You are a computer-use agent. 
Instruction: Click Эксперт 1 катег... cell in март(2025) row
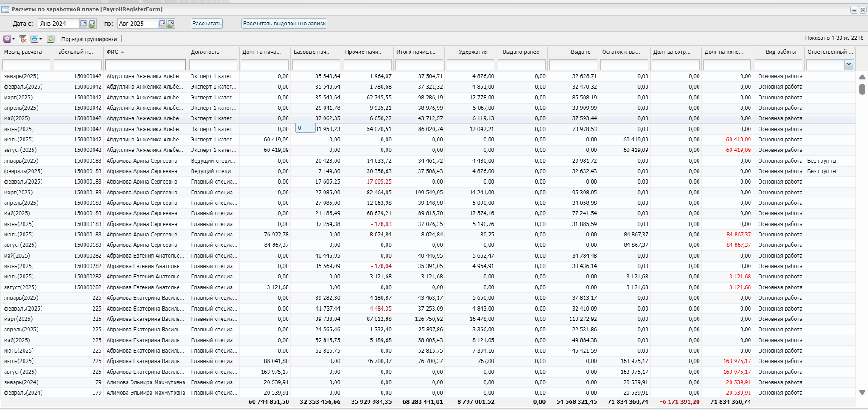[213, 98]
